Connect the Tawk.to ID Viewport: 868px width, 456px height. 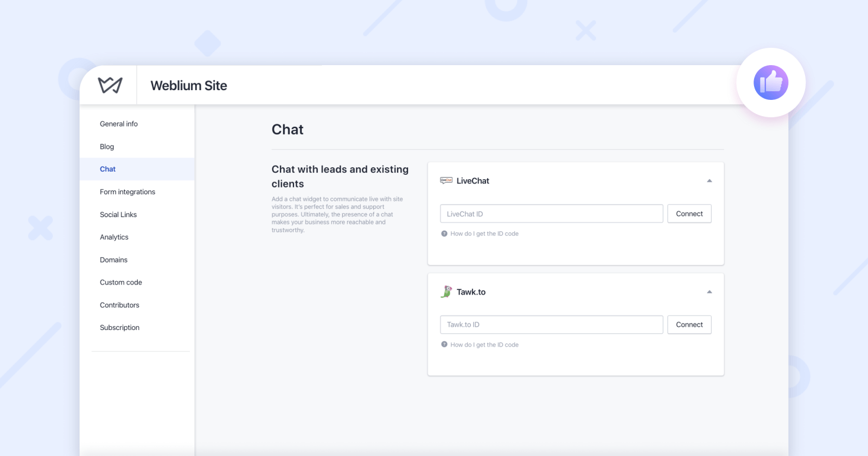[x=690, y=325]
